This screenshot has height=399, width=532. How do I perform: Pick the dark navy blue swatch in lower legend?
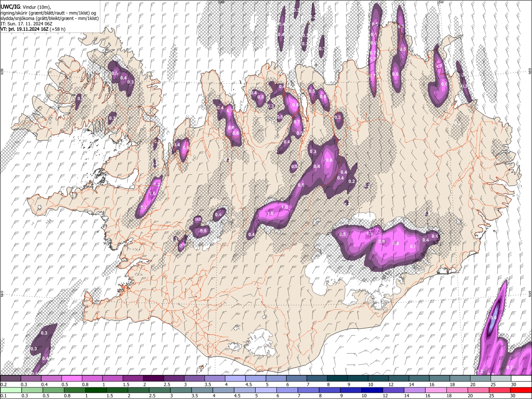pos(372,390)
